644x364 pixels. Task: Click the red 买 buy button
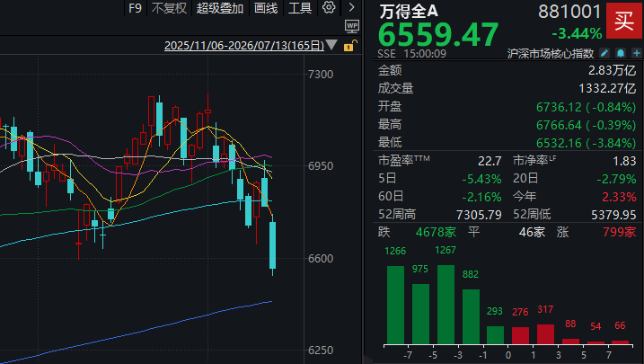pos(624,21)
